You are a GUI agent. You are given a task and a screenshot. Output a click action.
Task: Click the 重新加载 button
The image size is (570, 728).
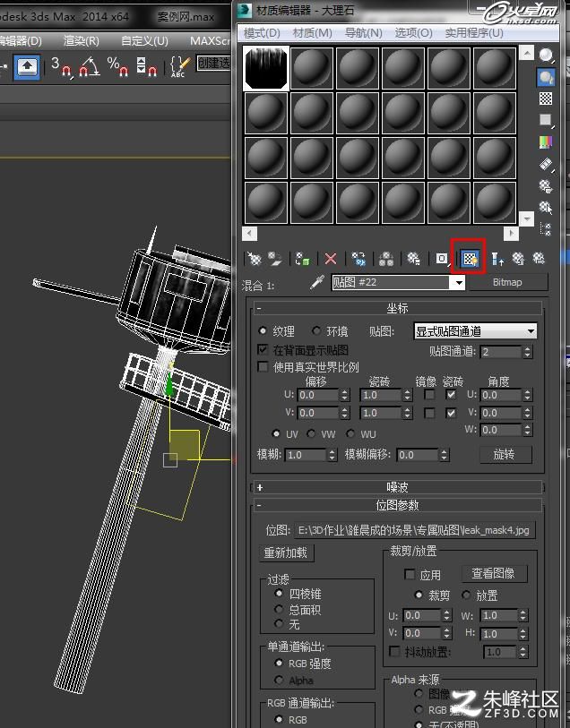click(x=286, y=552)
